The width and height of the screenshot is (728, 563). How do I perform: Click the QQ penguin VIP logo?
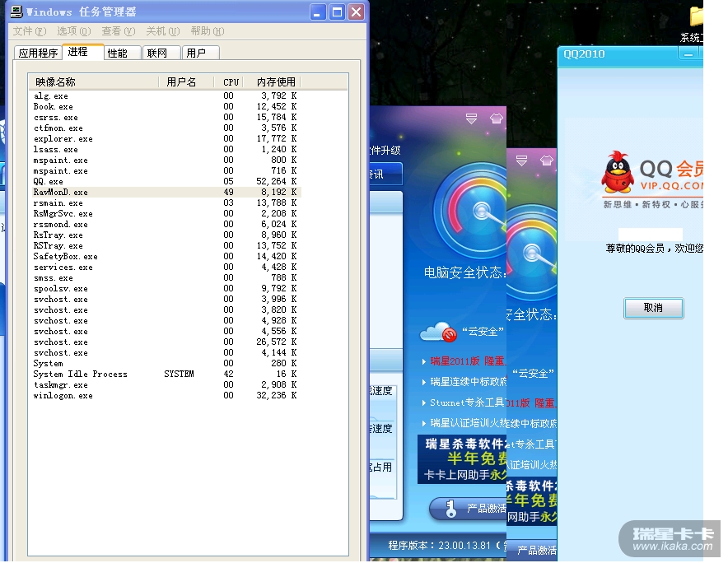[x=618, y=172]
